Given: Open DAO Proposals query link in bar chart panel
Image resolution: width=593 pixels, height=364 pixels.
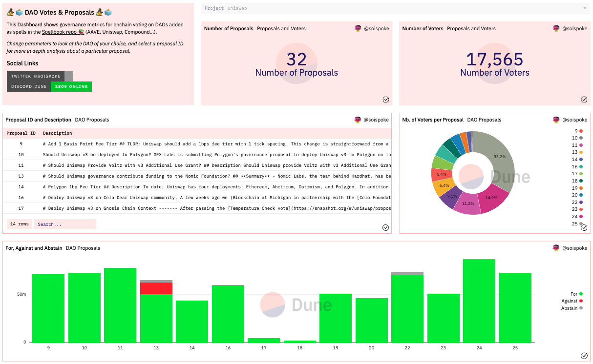Looking at the screenshot, I should coord(83,248).
